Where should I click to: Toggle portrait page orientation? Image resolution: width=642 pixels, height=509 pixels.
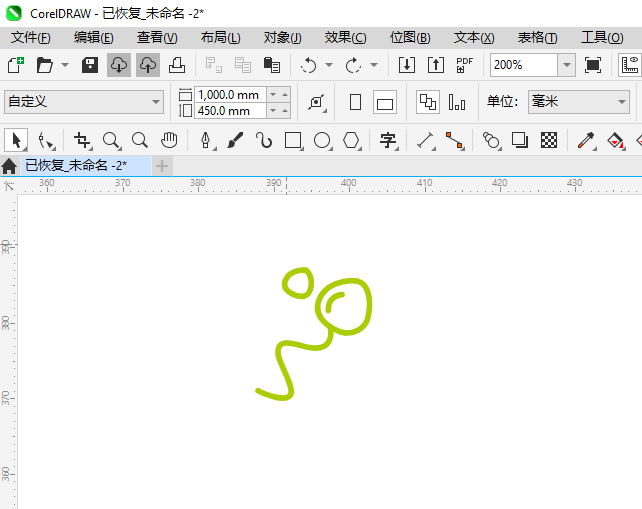click(x=355, y=102)
